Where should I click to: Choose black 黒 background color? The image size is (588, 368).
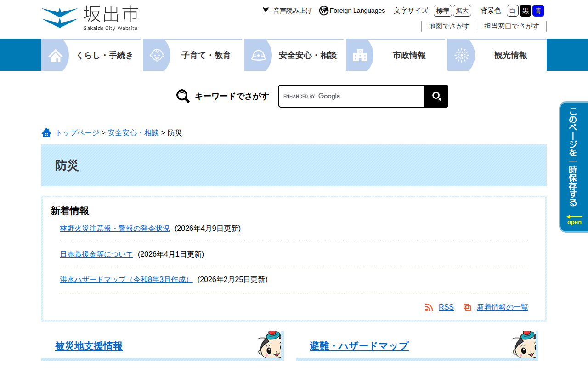tap(526, 11)
